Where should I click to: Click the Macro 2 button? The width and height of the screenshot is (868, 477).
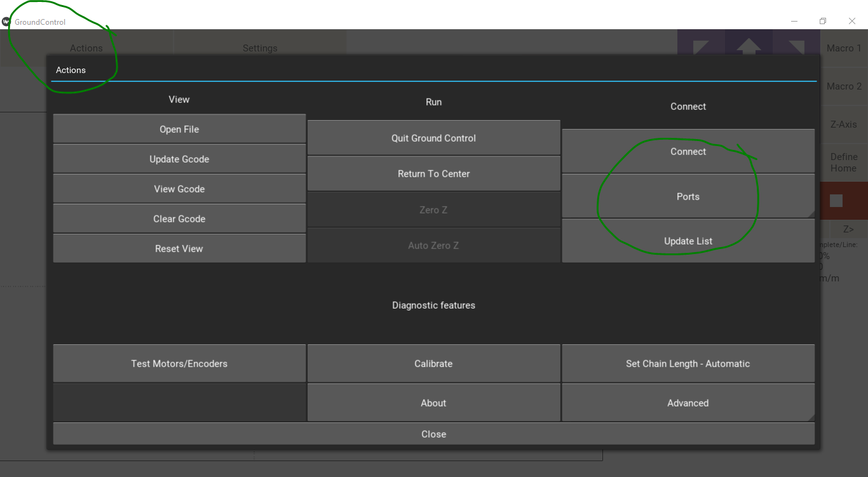pos(844,86)
